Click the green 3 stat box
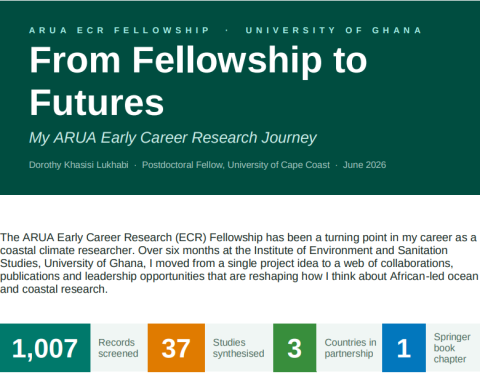The image size is (480, 374). point(295,348)
